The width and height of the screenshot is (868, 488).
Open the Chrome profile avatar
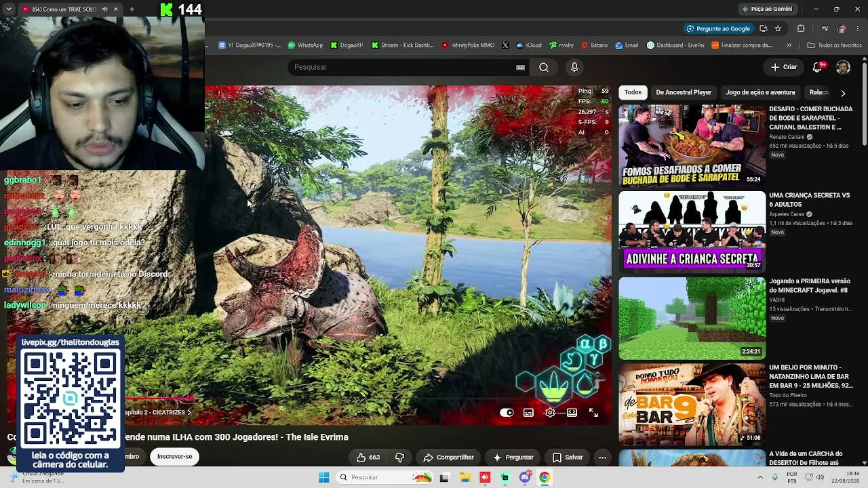point(842,28)
